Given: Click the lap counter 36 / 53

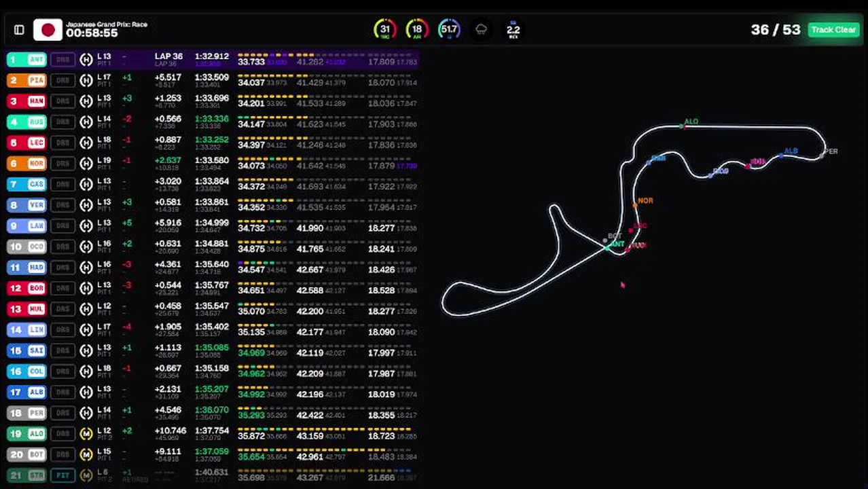Looking at the screenshot, I should (x=775, y=30).
